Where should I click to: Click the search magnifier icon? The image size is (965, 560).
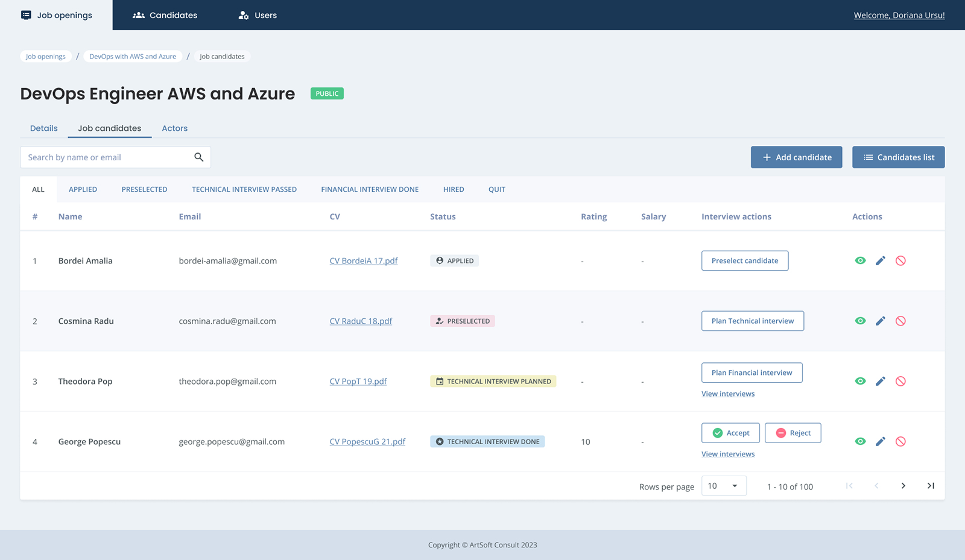click(x=198, y=157)
